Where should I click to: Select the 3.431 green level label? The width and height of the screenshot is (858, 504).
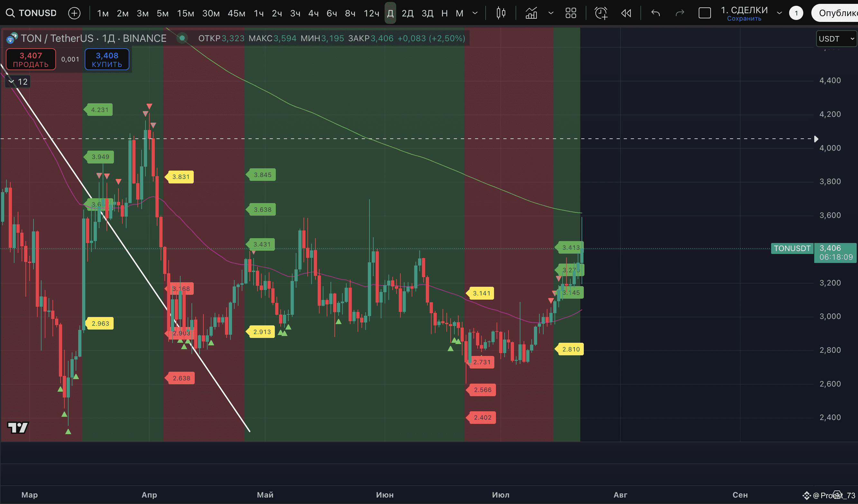[260, 244]
